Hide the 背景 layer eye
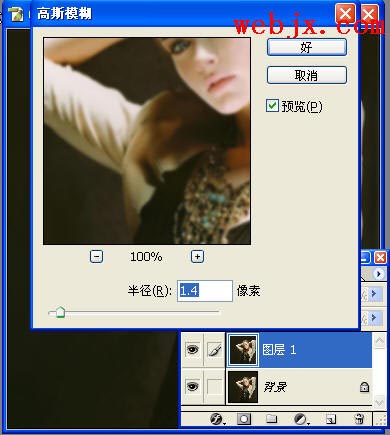 192,386
